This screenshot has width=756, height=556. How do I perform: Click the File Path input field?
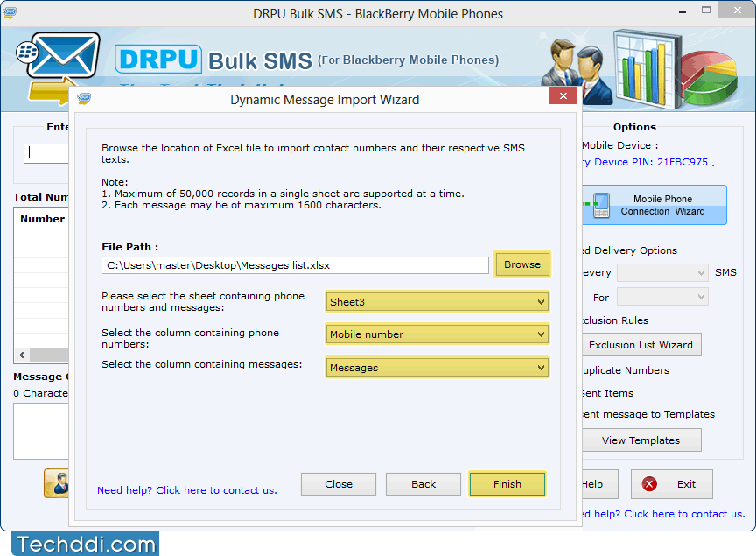(295, 265)
